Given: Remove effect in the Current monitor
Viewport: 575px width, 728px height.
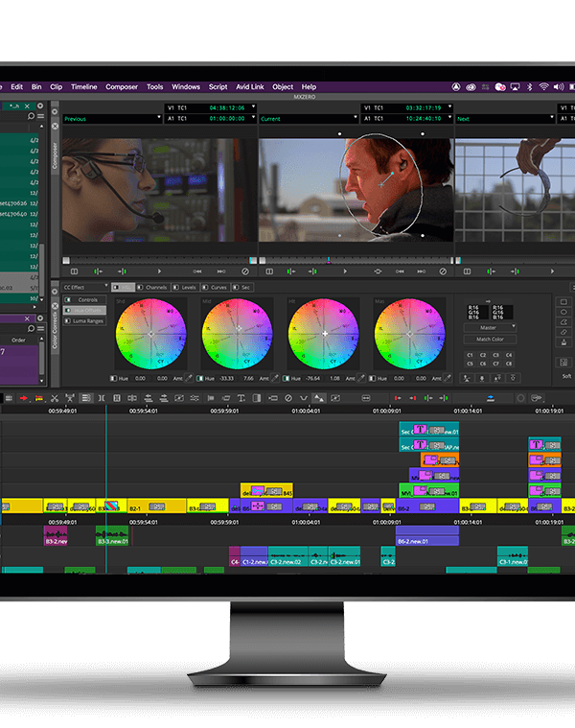Looking at the screenshot, I should tap(443, 271).
